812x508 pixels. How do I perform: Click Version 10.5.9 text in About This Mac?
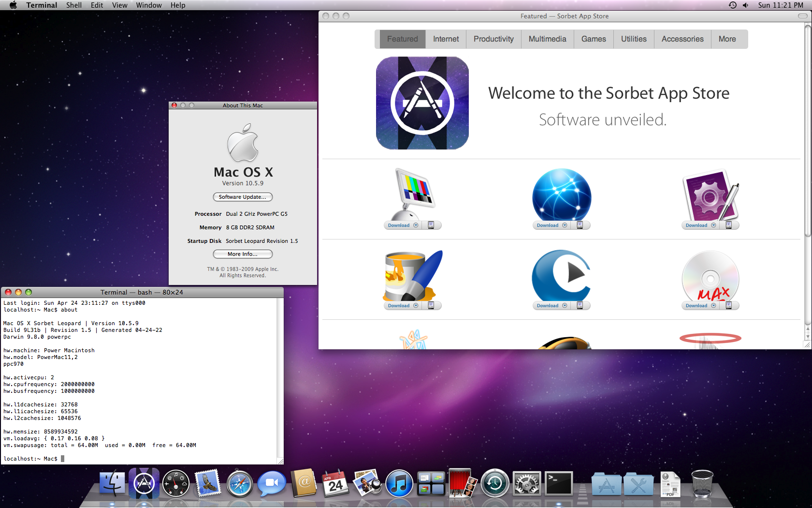click(243, 183)
